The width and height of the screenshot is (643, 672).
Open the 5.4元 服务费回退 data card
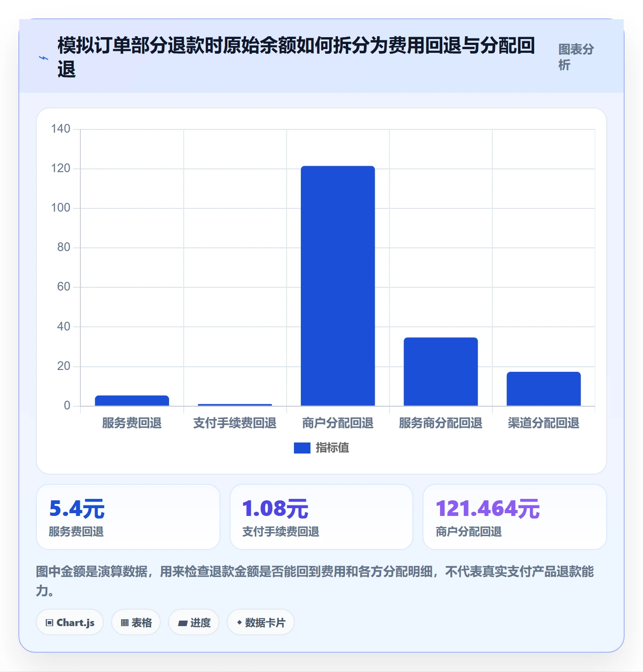pyautogui.click(x=128, y=517)
